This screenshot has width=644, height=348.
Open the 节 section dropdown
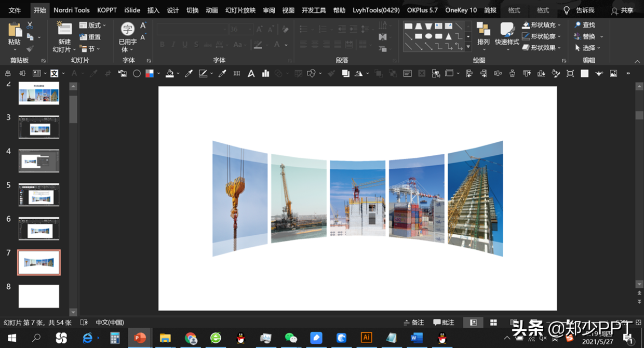(90, 49)
